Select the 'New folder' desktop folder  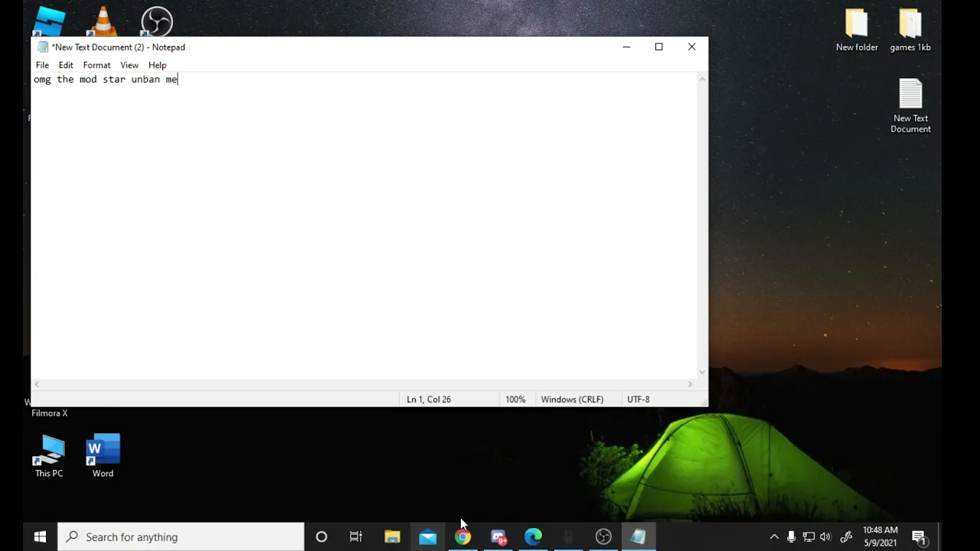tap(857, 31)
